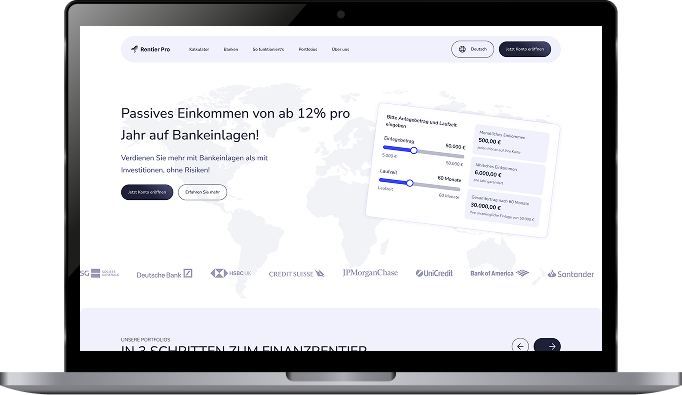Open the Deutsch language selector

[472, 49]
